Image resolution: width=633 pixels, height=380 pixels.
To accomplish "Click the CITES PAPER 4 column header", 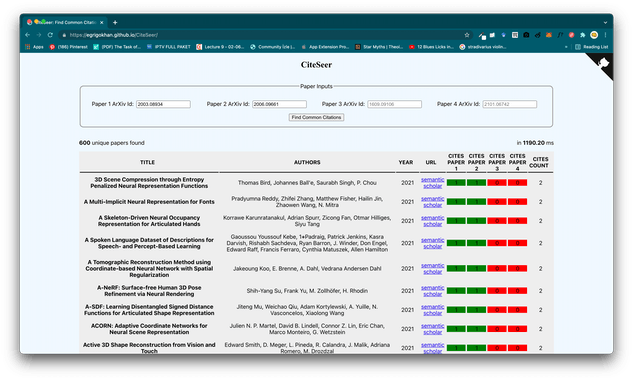I will (x=518, y=162).
